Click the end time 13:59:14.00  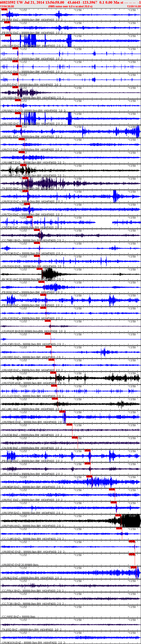click(x=134, y=6)
